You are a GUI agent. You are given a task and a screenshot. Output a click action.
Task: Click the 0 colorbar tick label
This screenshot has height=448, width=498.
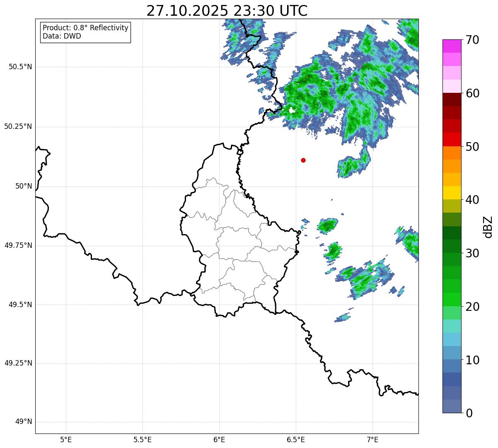(469, 413)
